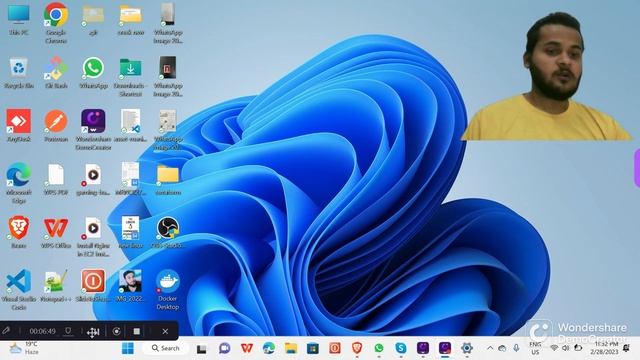Open the red power-button app in taskbar
This screenshot has width=640, height=360.
point(335,348)
